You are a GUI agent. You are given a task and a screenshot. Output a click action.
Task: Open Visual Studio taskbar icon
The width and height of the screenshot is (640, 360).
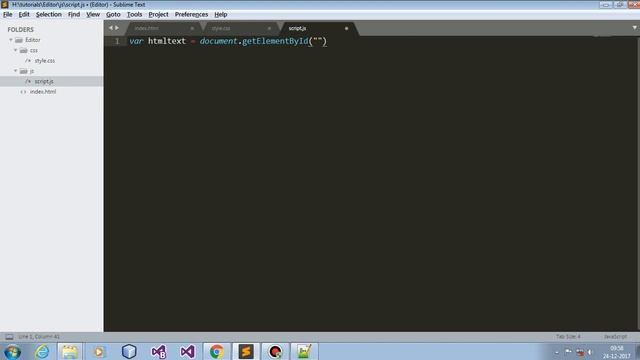point(187,352)
